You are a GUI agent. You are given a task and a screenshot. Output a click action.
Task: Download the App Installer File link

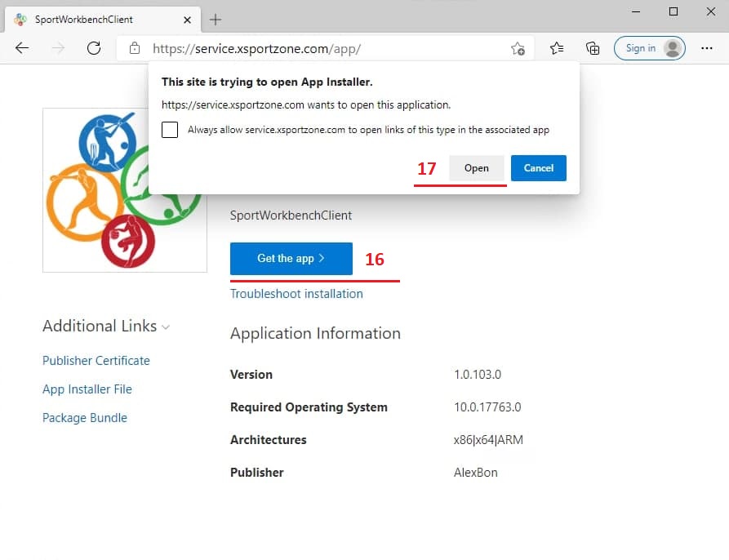click(x=87, y=389)
